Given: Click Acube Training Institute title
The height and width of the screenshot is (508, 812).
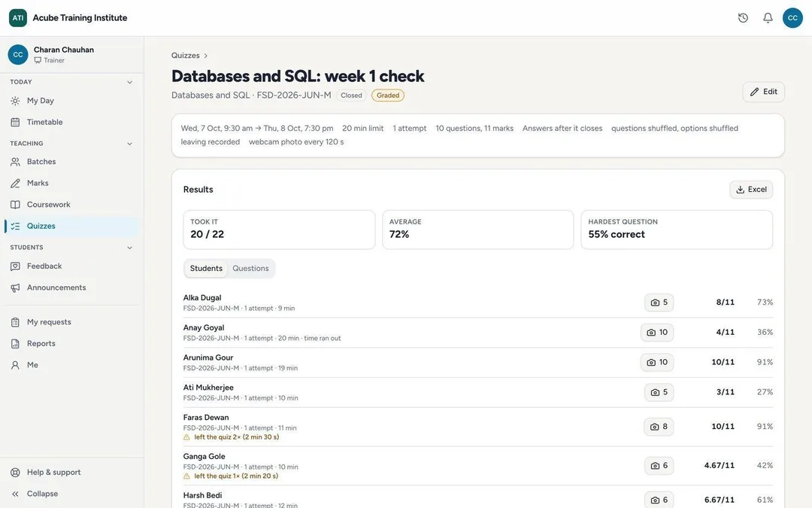Looking at the screenshot, I should point(80,17).
